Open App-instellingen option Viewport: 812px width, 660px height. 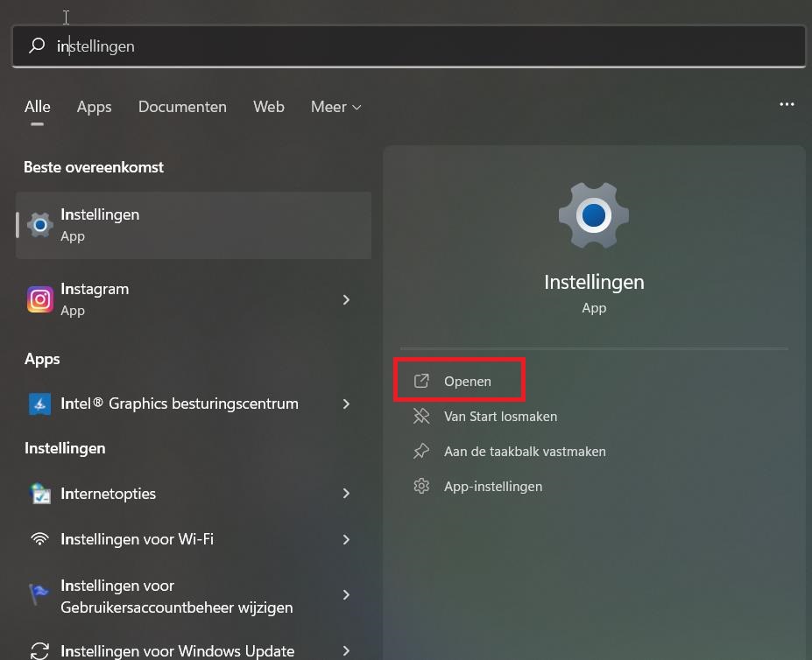(492, 487)
